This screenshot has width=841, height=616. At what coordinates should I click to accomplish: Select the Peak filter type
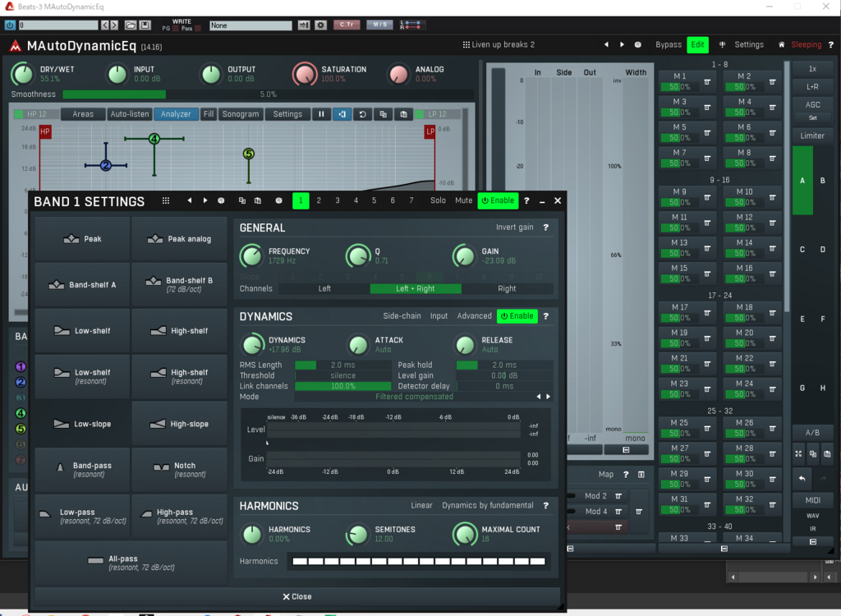point(82,239)
